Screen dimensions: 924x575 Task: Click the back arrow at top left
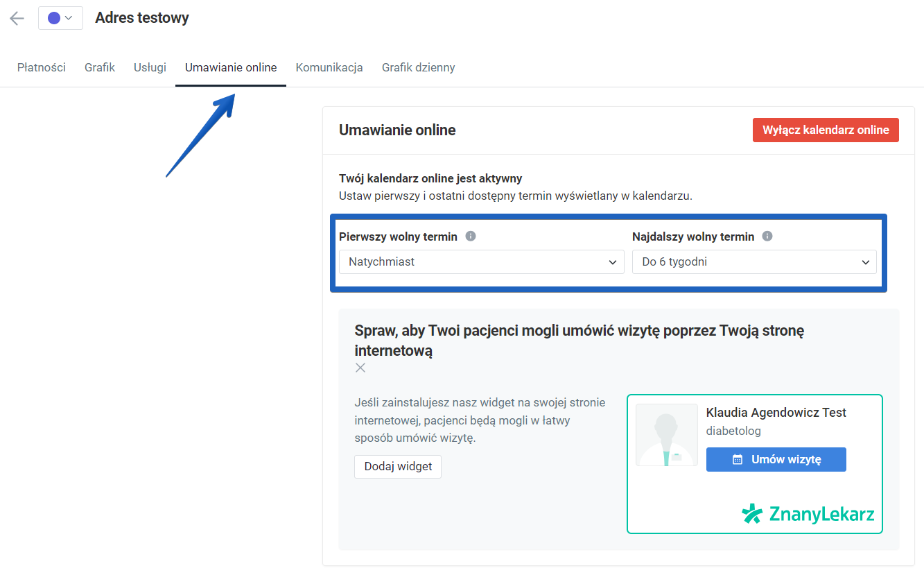coord(16,18)
